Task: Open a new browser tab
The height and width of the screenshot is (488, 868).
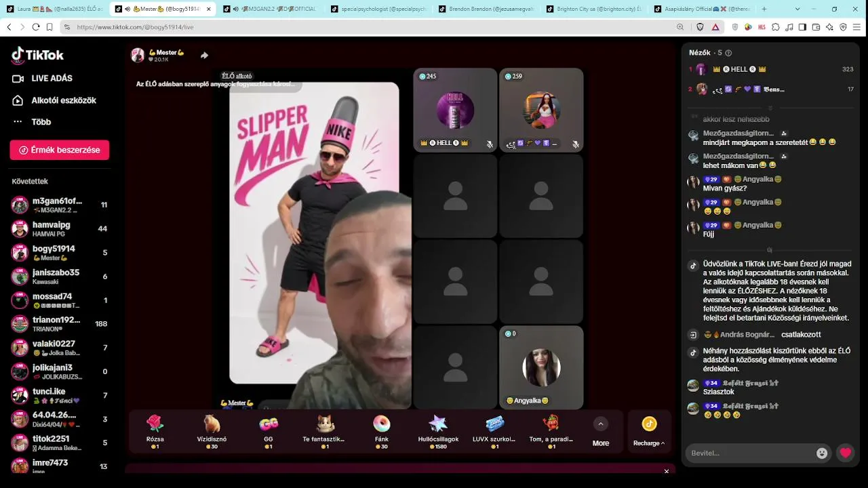Action: [x=764, y=9]
